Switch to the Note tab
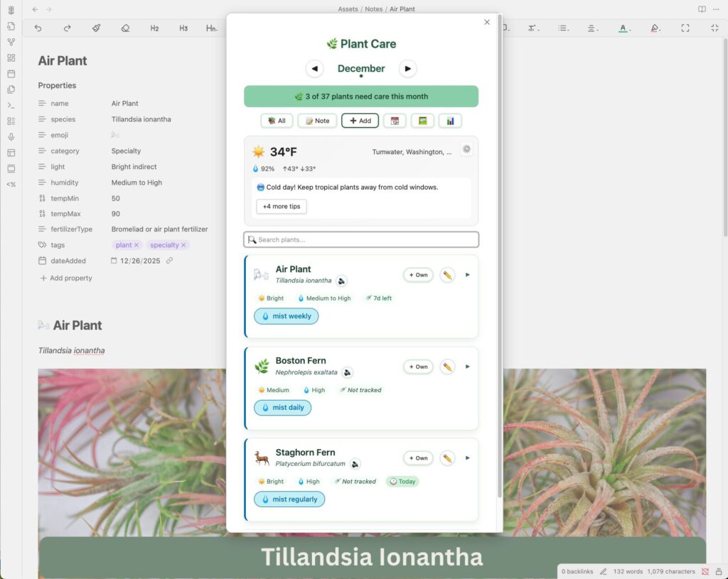Viewport: 728px width, 579px height. pos(317,121)
